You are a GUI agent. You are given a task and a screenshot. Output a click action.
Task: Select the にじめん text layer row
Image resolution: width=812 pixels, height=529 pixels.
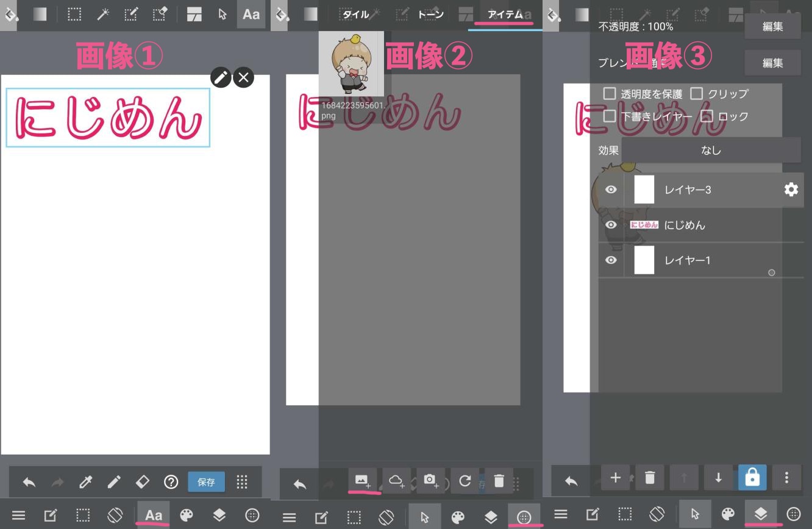click(x=701, y=225)
